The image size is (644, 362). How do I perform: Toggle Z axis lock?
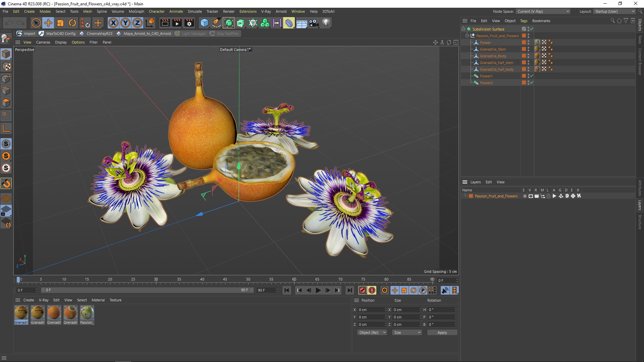pyautogui.click(x=138, y=23)
